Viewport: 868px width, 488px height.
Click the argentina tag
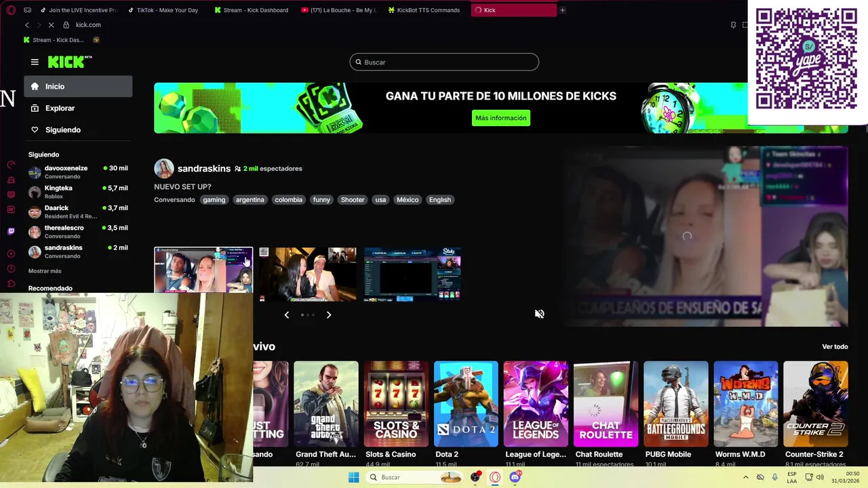250,200
